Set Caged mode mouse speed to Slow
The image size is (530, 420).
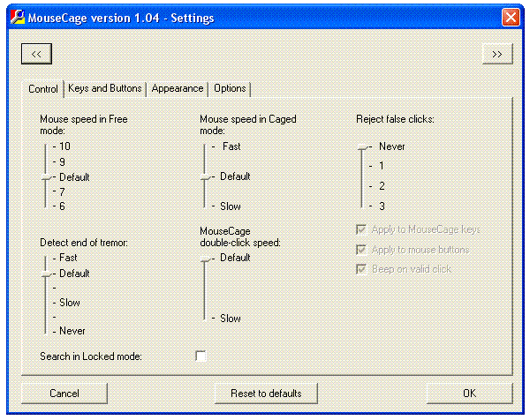click(231, 206)
